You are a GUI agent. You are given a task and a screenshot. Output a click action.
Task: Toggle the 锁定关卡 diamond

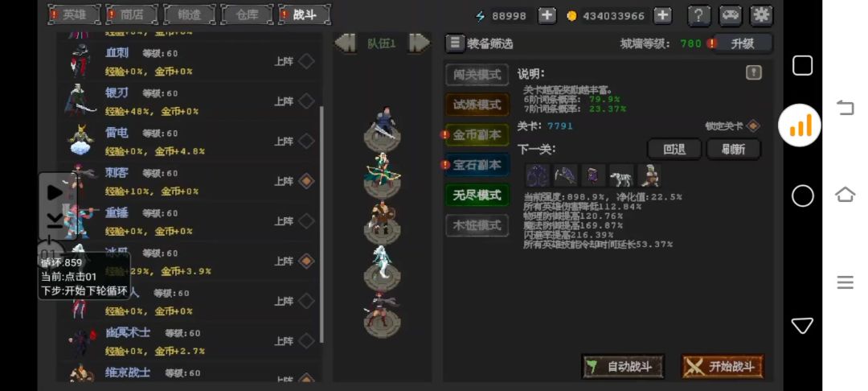coord(753,126)
